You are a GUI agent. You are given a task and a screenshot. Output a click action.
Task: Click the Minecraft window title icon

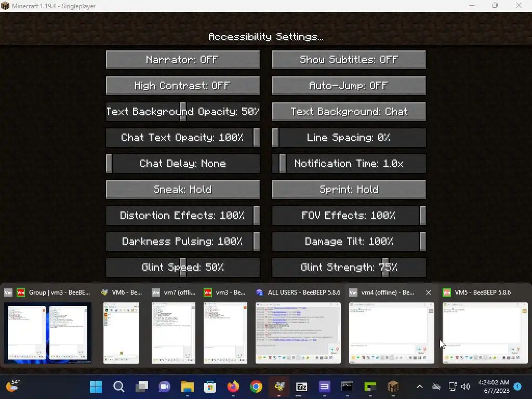(x=5, y=6)
